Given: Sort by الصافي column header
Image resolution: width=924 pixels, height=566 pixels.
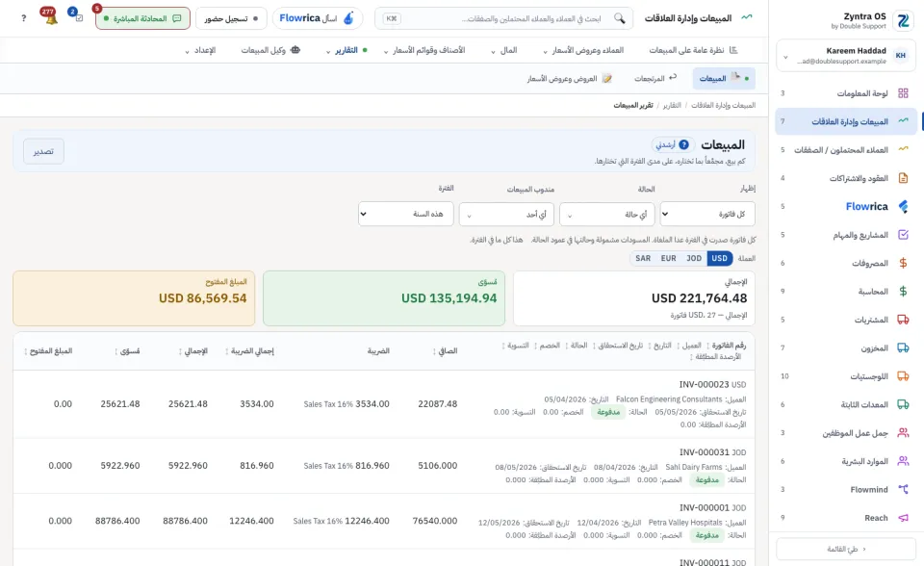Looking at the screenshot, I should point(446,350).
